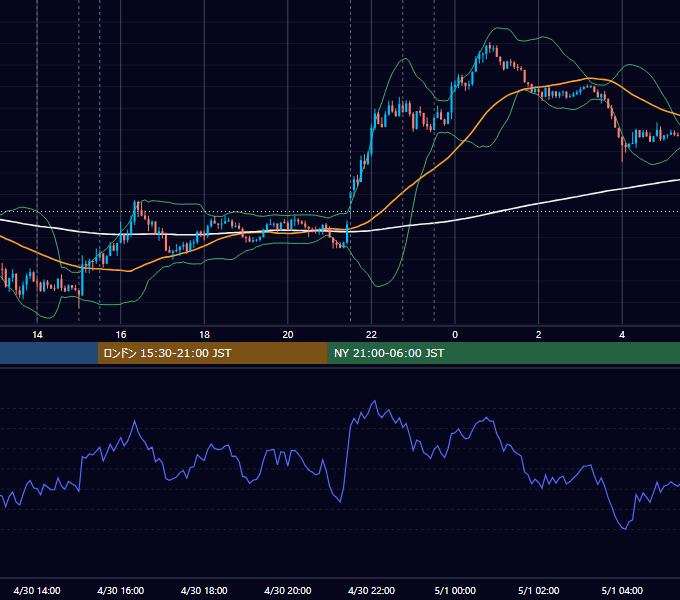This screenshot has width=680, height=600.
Task: Click the 4/30 20:00 date label
Action: coord(288,590)
